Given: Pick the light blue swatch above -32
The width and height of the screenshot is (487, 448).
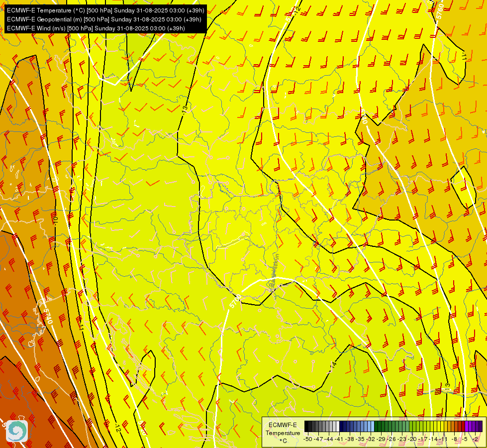Looking at the screenshot, I should (x=373, y=426).
